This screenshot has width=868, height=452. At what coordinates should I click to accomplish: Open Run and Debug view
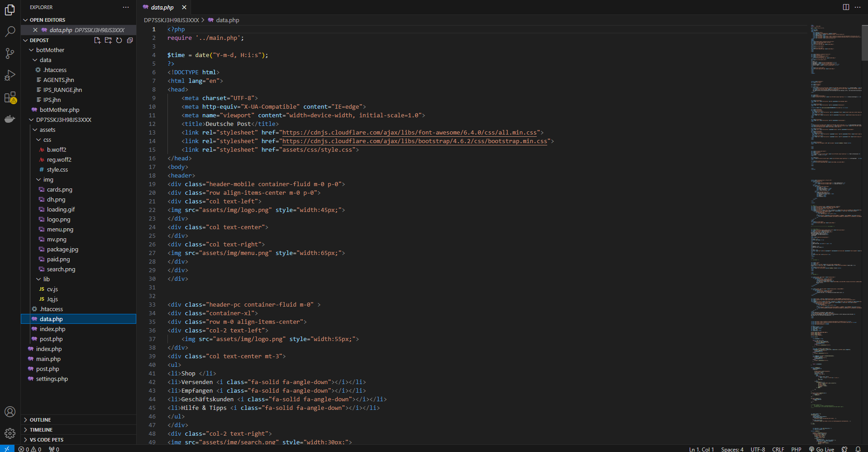[x=10, y=75]
